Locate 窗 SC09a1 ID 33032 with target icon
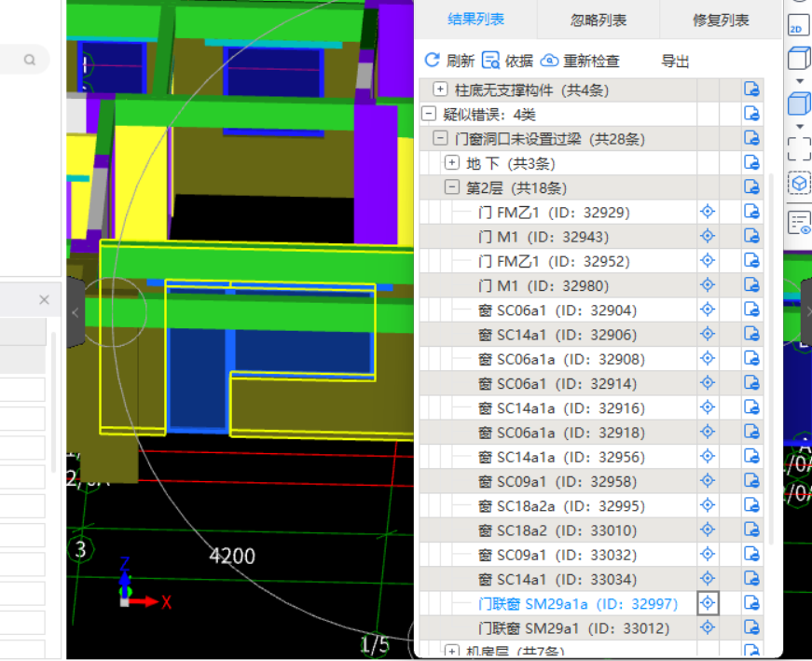This screenshot has height=661, width=812. [x=708, y=554]
